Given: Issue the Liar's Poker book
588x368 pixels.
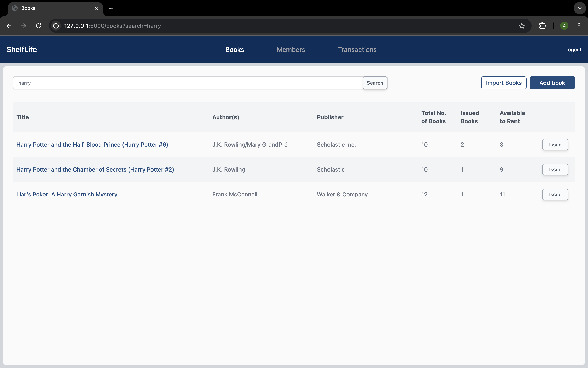Looking at the screenshot, I should 555,194.
